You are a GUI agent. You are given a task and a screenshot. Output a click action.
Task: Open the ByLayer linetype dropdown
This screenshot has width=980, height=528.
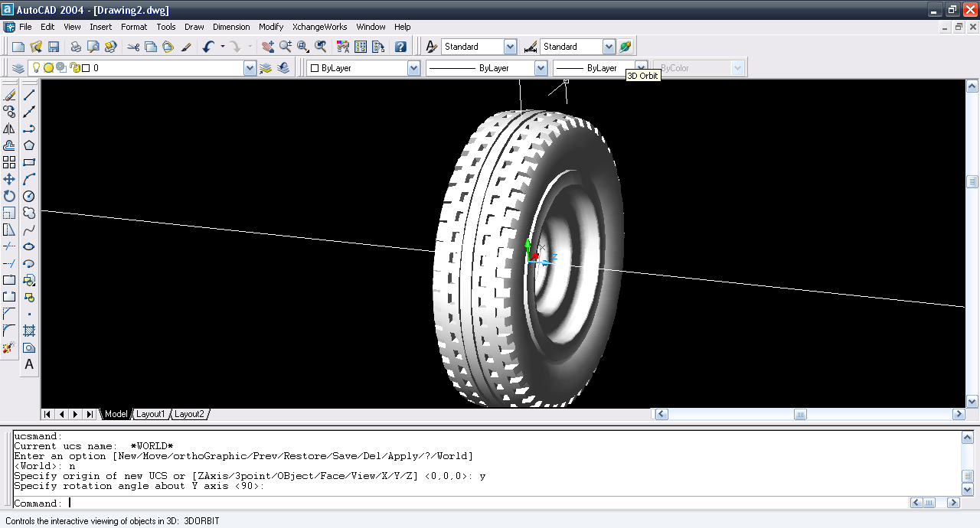coord(541,68)
